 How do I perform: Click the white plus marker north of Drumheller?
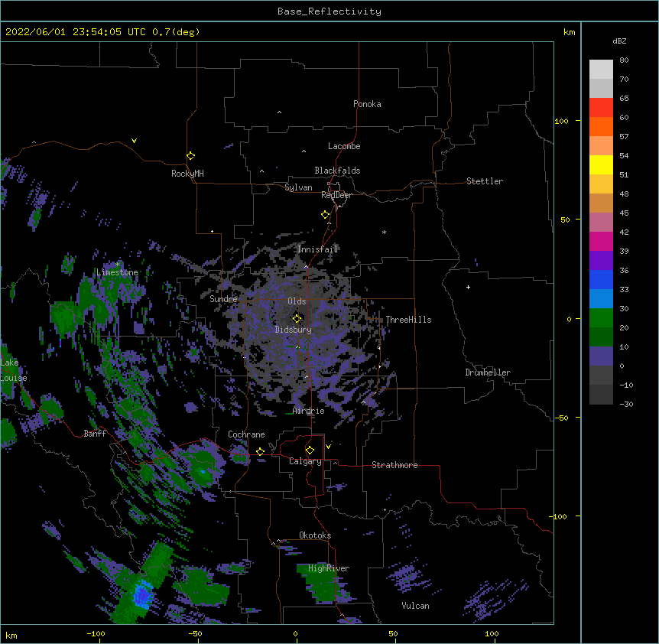tap(468, 287)
